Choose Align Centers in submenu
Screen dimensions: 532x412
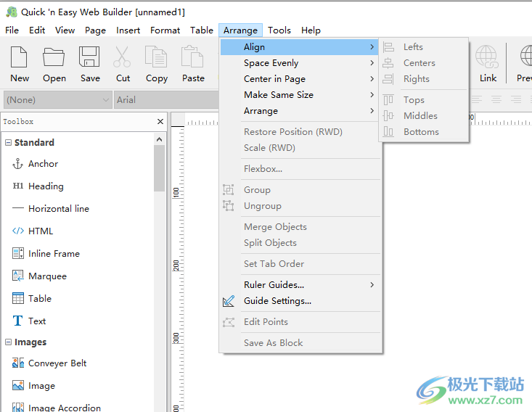424,62
